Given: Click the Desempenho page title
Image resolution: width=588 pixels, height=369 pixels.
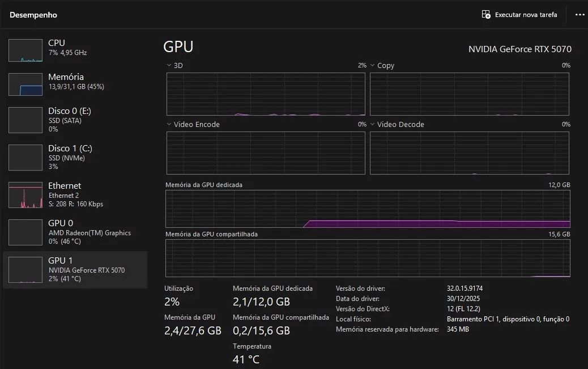Looking at the screenshot, I should pos(33,15).
